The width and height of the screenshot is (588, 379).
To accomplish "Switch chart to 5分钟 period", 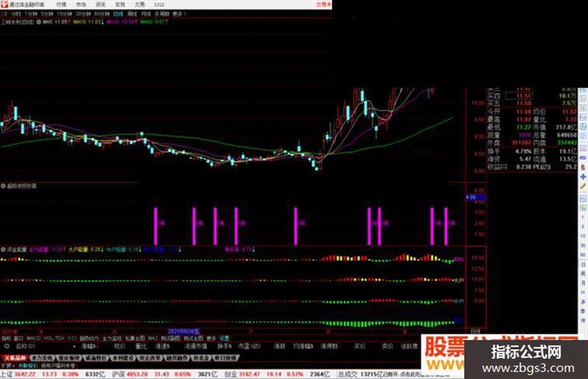I will click(x=47, y=14).
